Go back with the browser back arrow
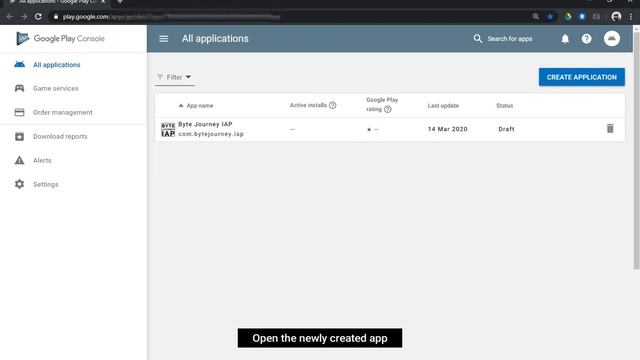 pos(9,17)
